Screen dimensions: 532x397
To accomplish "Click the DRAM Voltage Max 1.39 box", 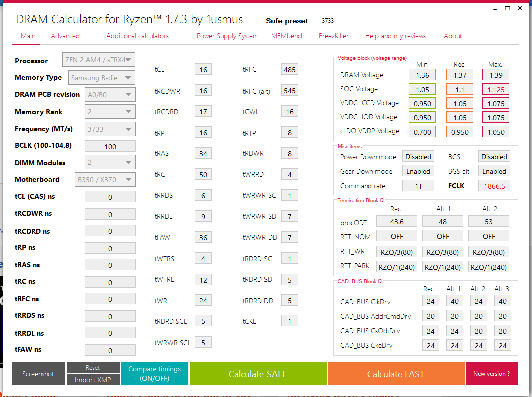I will (x=496, y=75).
